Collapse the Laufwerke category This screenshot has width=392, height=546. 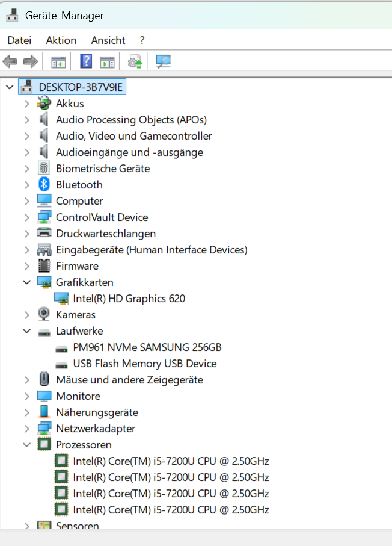[x=27, y=331]
